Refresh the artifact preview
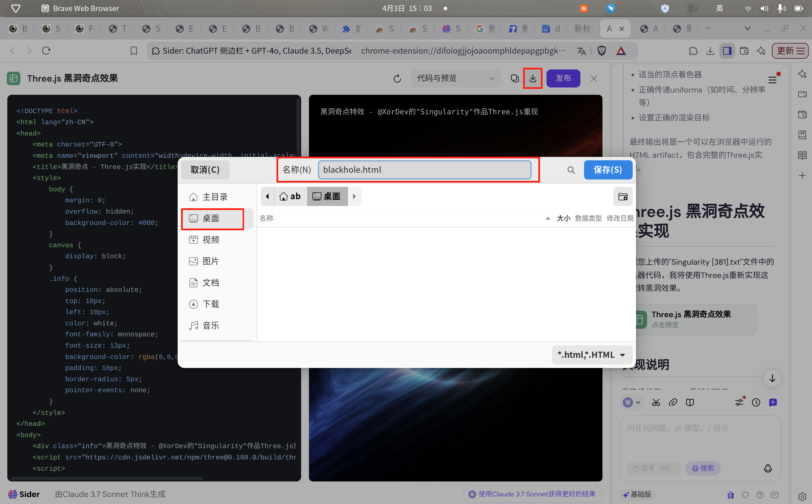 [397, 79]
